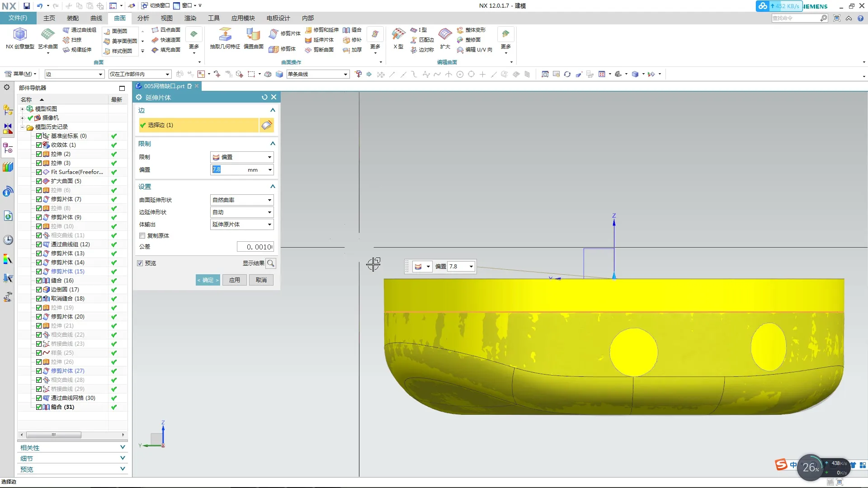
Task: Click the 公差 input field
Action: point(255,247)
